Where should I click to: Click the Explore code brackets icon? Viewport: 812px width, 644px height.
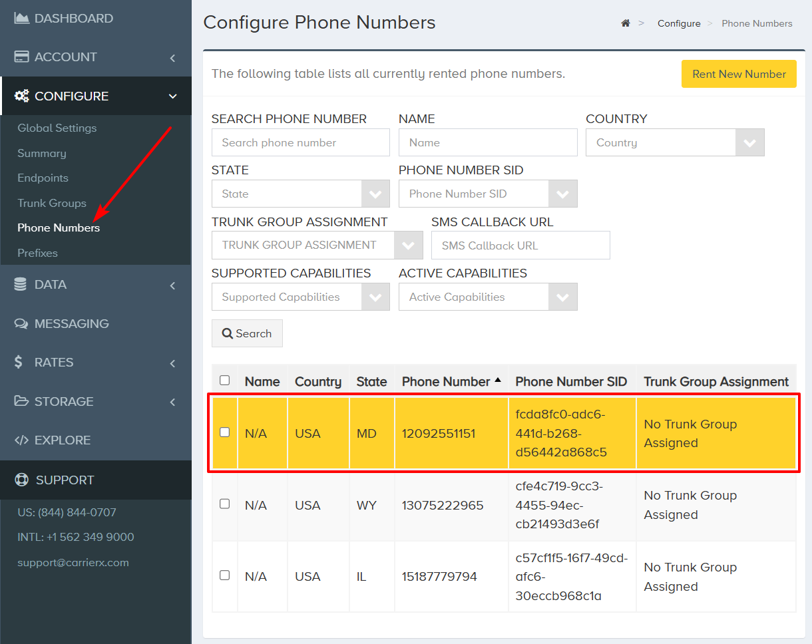[21, 440]
